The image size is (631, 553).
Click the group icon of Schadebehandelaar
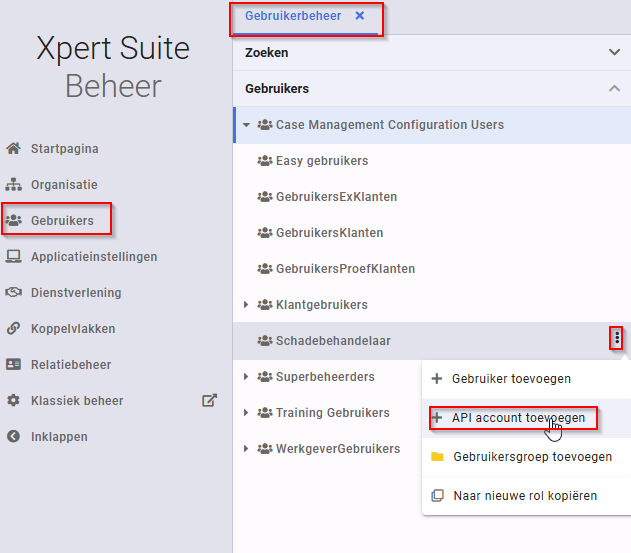(x=265, y=340)
